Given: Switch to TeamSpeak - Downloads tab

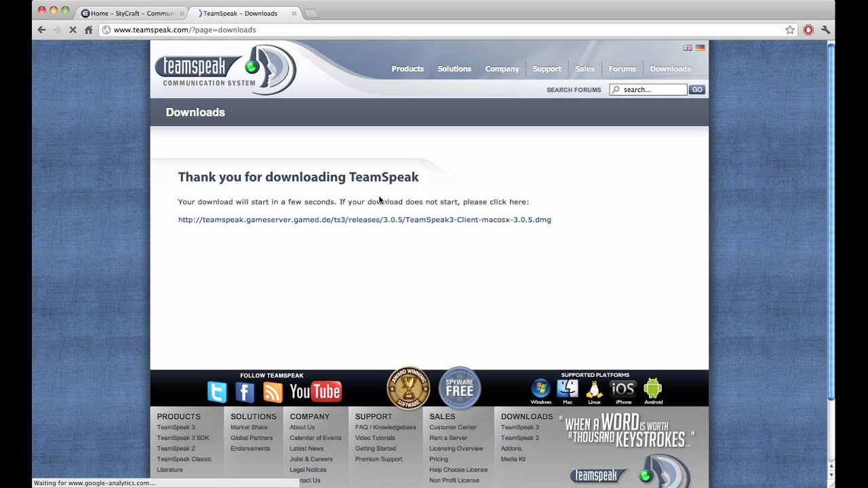Looking at the screenshot, I should pyautogui.click(x=244, y=14).
